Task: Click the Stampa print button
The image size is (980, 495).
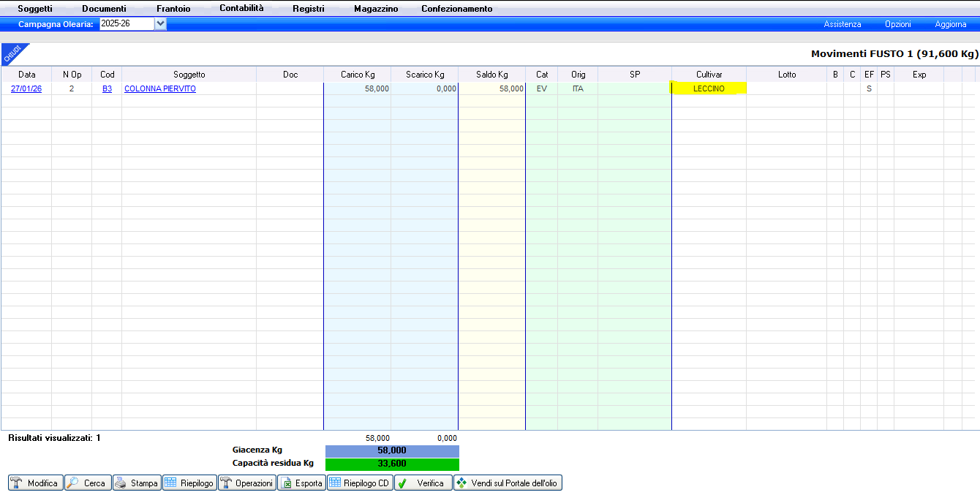Action: click(137, 483)
